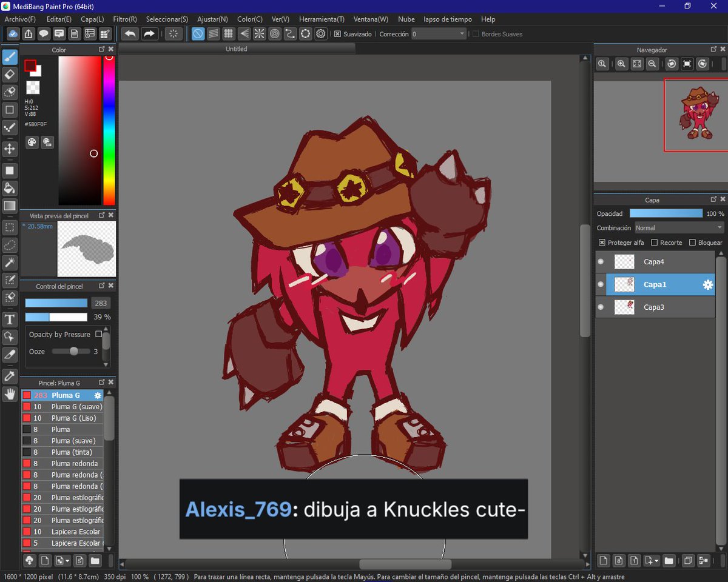Click the rainbow hue strip
This screenshot has width=728, height=582.
pos(109,130)
